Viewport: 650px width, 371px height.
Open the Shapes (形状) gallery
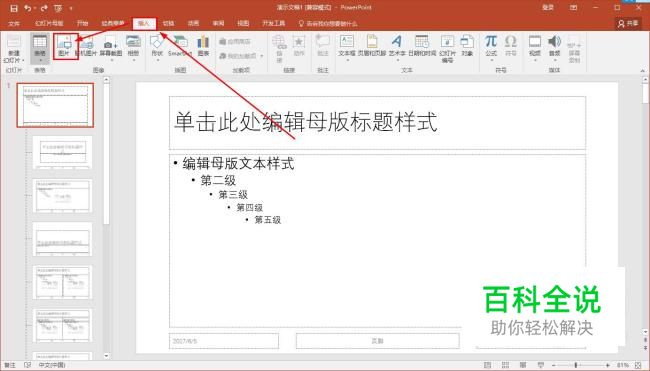(157, 47)
